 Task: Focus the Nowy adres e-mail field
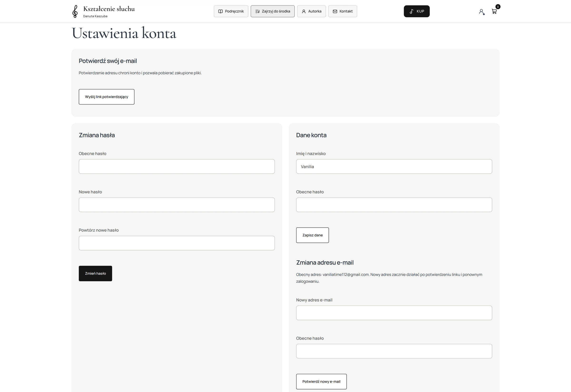394,313
